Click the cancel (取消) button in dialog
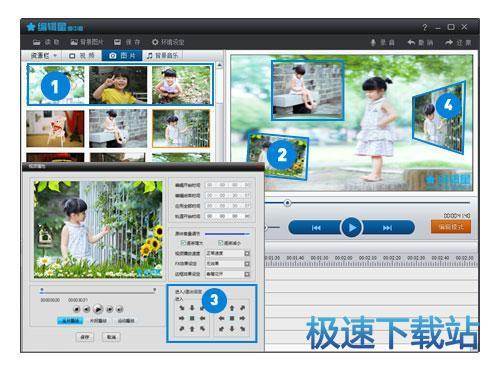This screenshot has width=500, height=370. point(111,337)
